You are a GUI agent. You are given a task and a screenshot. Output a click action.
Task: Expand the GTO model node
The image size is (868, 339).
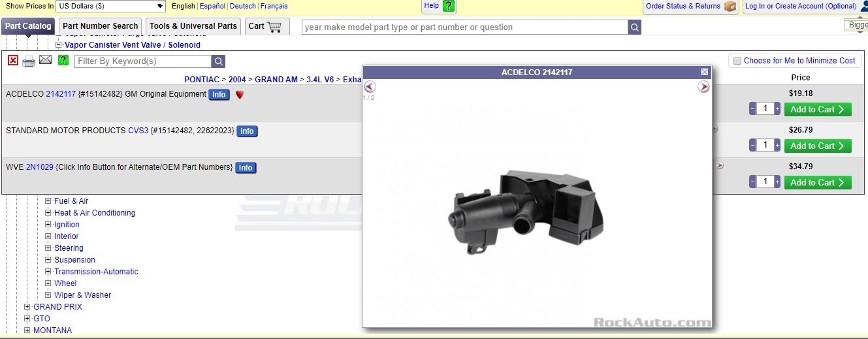point(27,319)
